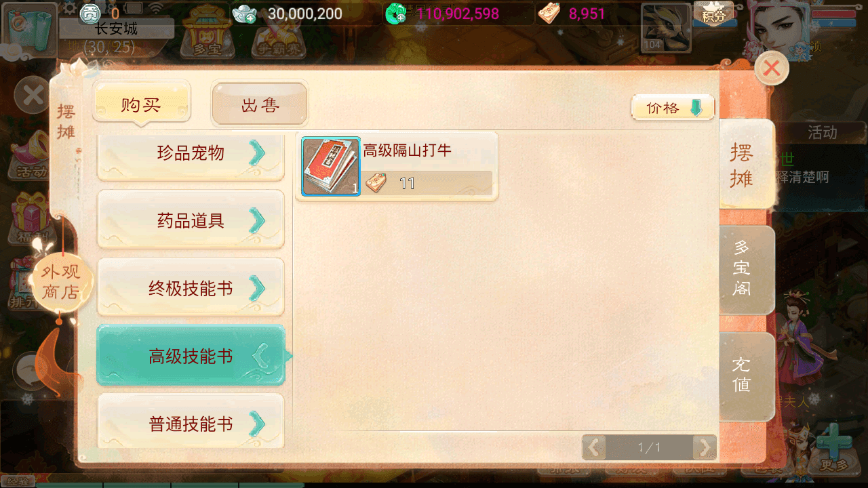Sort listings with the 价格 arrow button
This screenshot has width=868, height=488.
pyautogui.click(x=673, y=108)
